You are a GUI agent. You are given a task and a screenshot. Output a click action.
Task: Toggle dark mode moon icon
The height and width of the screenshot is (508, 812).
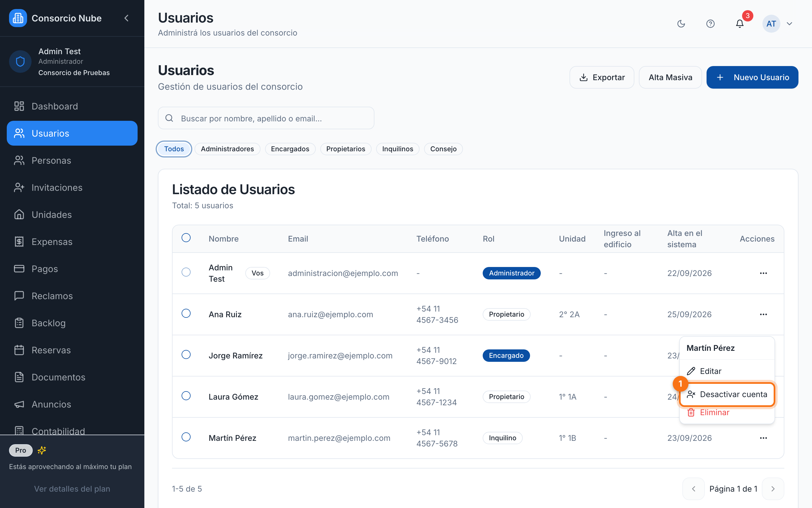point(681,23)
